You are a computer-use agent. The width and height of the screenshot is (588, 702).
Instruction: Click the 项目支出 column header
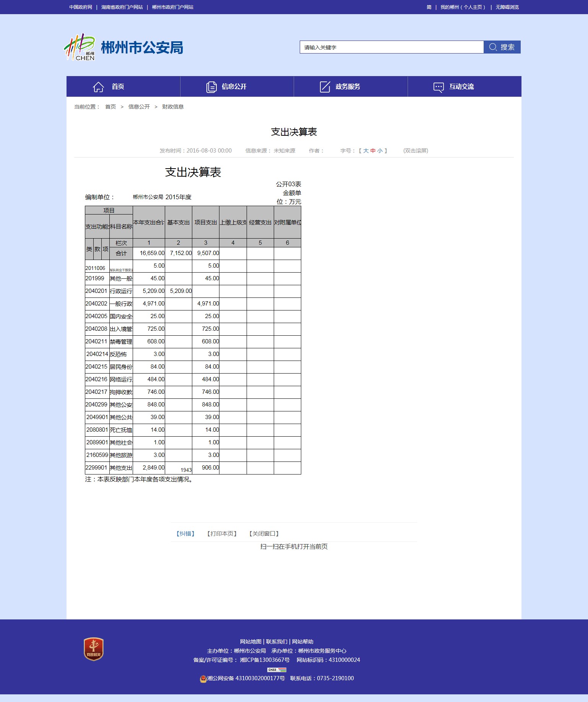click(x=206, y=222)
